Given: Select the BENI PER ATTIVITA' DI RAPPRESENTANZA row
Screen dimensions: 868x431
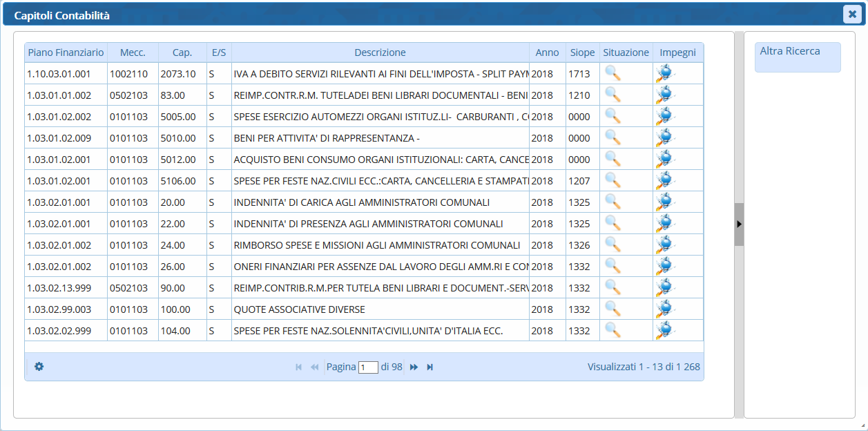Looking at the screenshot, I should (380, 138).
